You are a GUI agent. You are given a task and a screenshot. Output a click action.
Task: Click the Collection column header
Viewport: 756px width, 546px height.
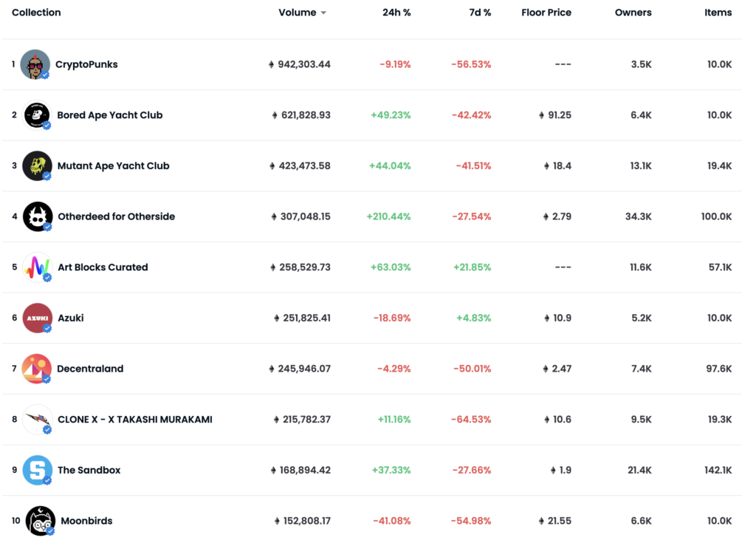tap(36, 13)
